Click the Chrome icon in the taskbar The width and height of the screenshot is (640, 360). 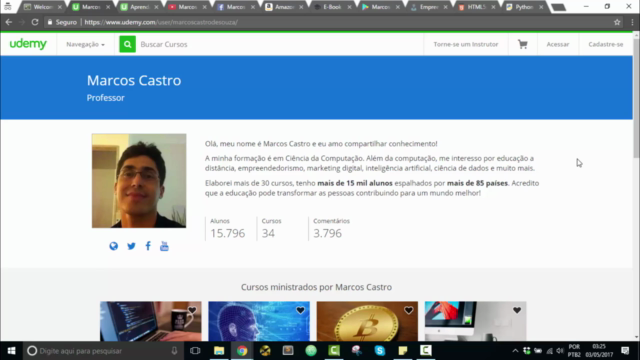tap(242, 351)
